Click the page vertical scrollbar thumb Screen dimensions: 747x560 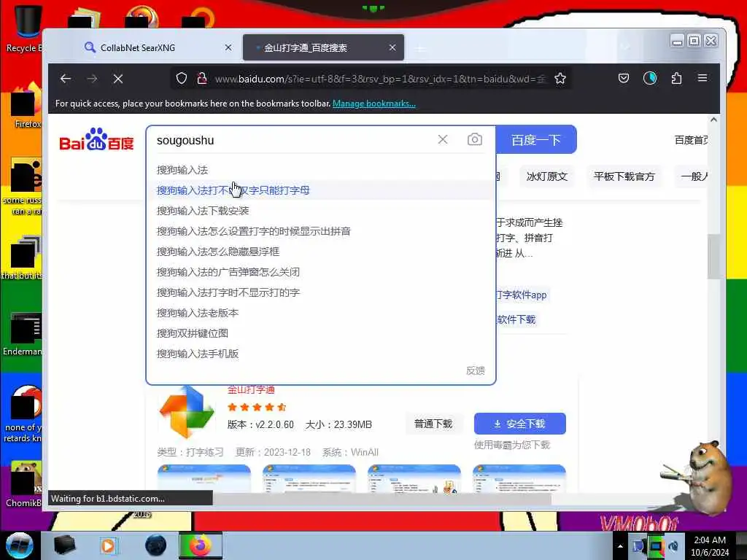pos(713,256)
